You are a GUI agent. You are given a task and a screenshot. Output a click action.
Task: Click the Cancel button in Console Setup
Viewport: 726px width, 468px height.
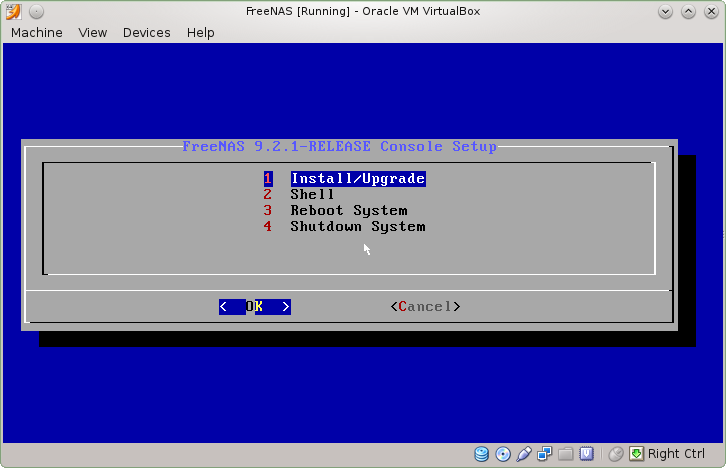425,306
